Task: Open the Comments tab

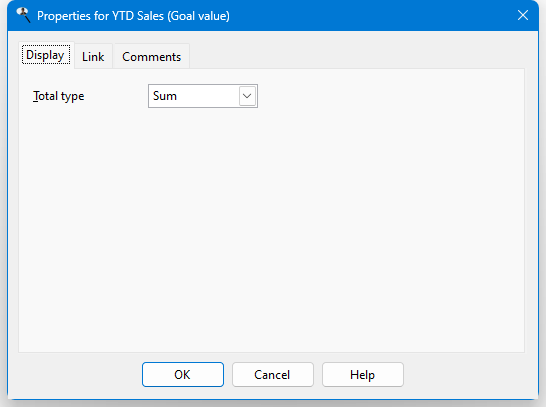Action: [x=151, y=56]
